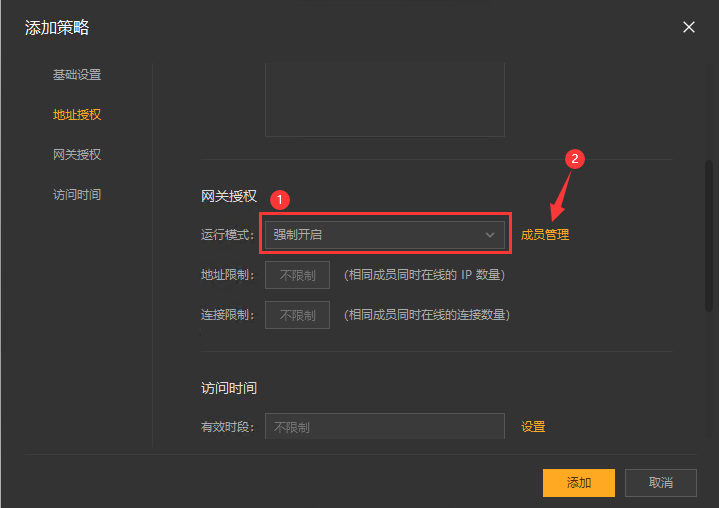Click the 网关授权 section heading

pos(229,196)
